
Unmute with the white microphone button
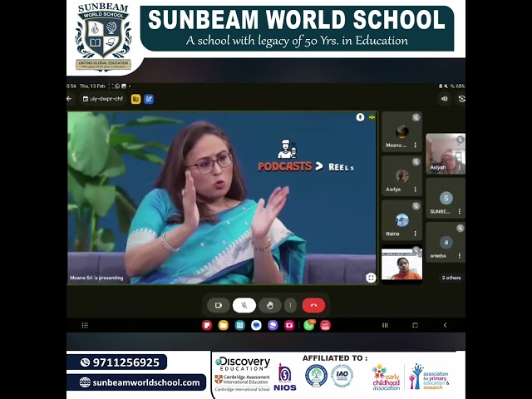coord(244,305)
